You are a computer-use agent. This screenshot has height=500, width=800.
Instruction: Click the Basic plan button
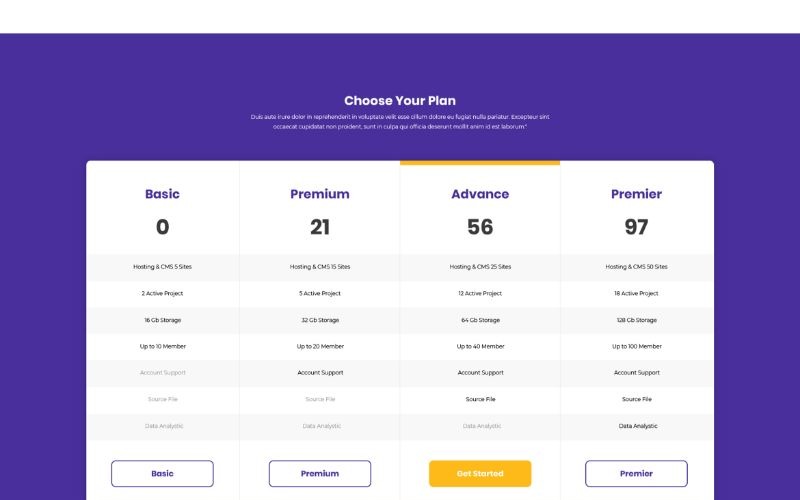(x=162, y=473)
